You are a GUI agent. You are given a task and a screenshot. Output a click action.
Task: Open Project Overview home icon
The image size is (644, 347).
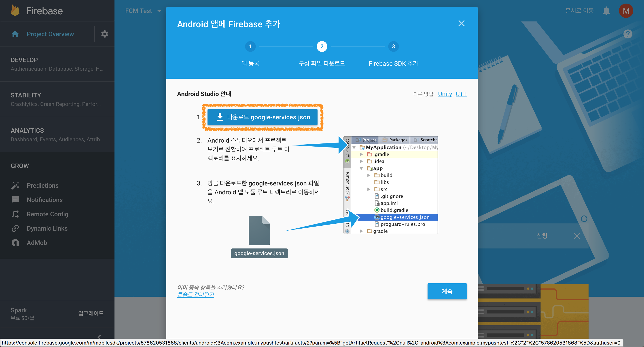tap(15, 34)
